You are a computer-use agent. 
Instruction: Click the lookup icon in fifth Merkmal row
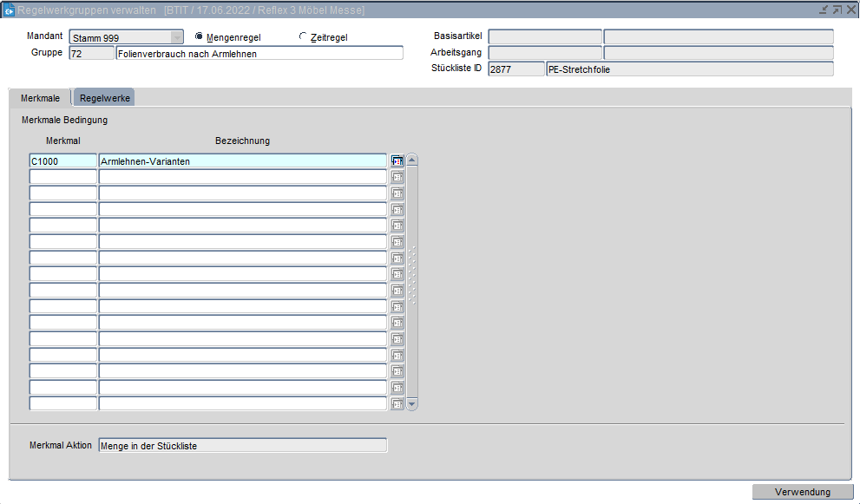click(x=397, y=226)
